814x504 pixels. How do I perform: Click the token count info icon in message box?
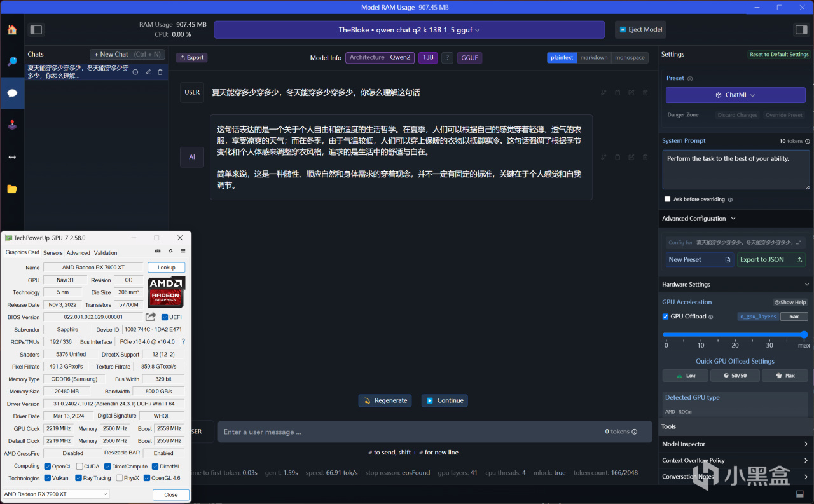click(x=634, y=432)
